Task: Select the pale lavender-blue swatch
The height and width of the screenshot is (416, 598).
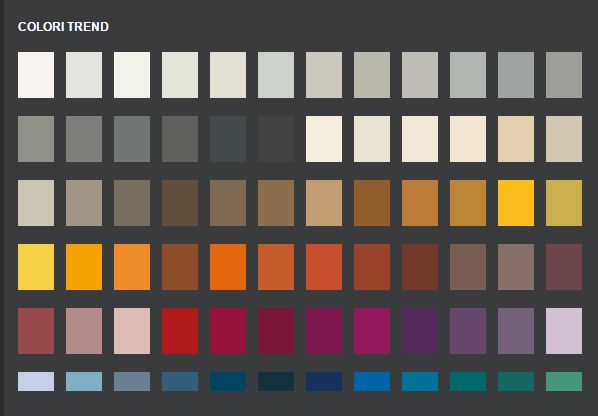Action: (x=36, y=381)
